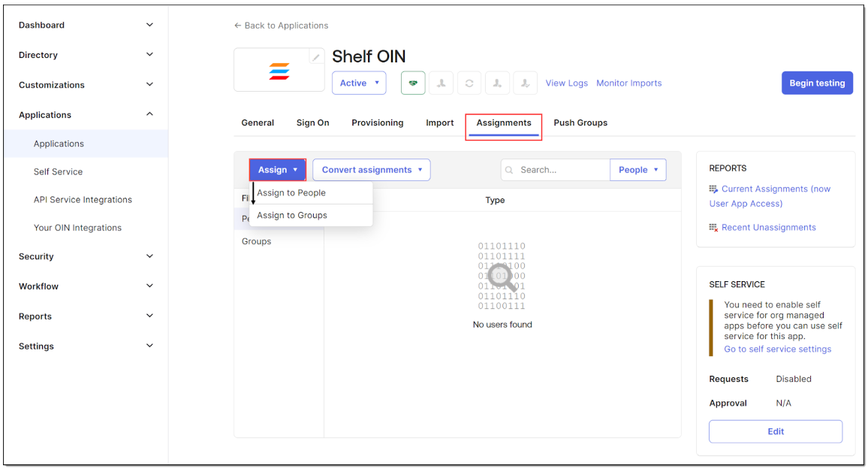
Task: Open the Active status dropdown
Action: [359, 83]
